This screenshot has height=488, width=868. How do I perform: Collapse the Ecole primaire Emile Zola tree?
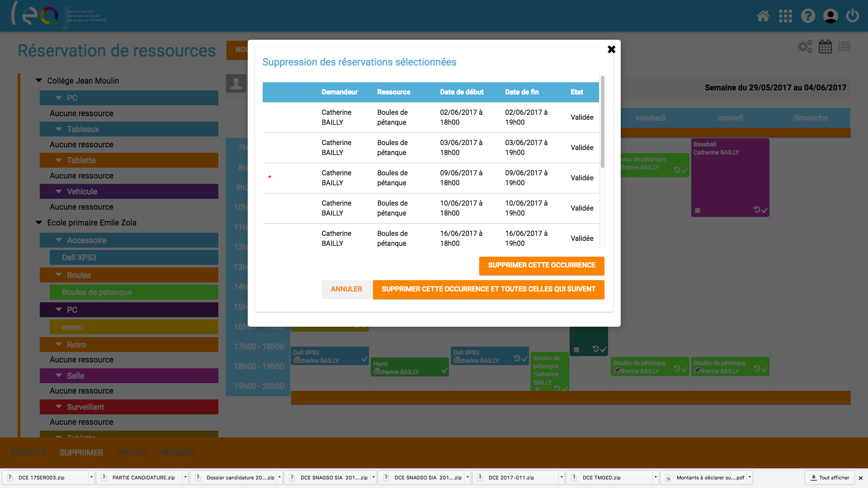pyautogui.click(x=39, y=222)
